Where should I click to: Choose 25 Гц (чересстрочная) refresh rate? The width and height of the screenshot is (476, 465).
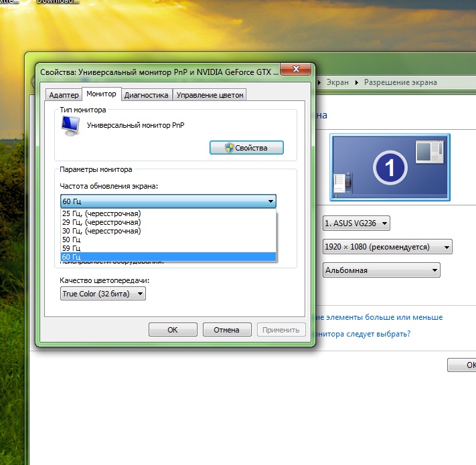102,213
